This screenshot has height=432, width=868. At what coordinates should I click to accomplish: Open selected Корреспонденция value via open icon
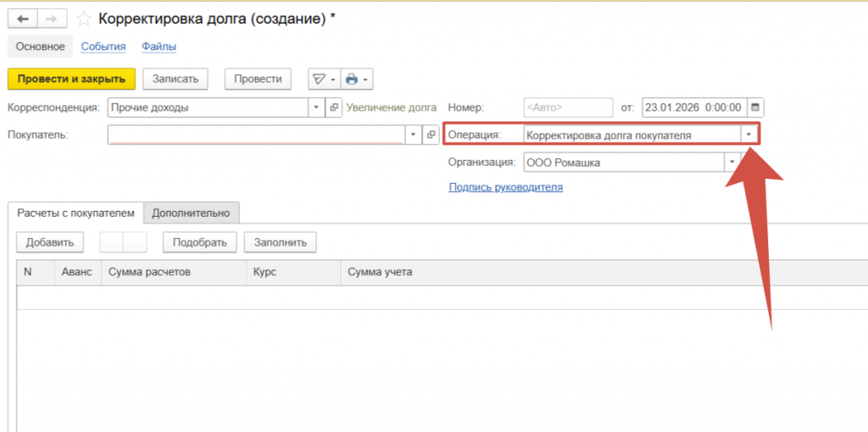coord(334,108)
